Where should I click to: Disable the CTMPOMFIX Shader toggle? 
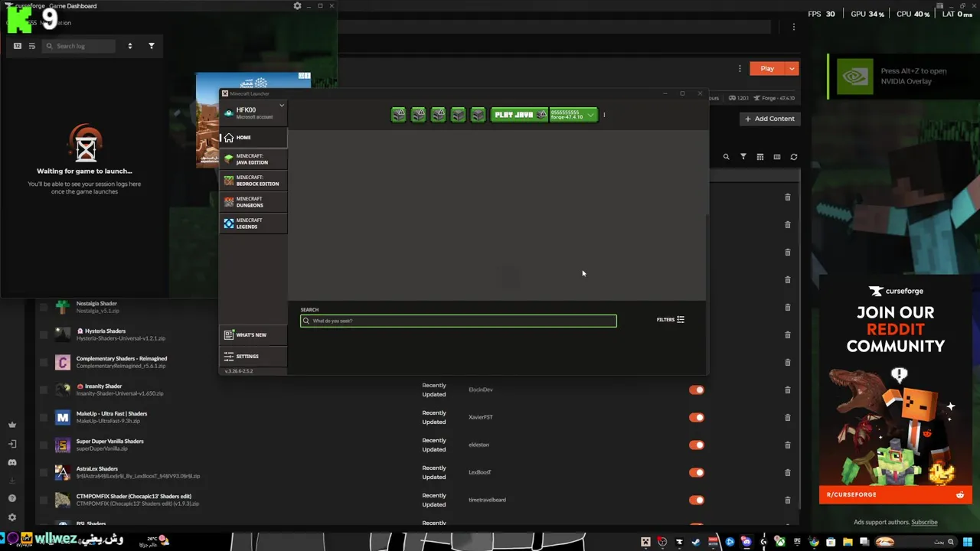pyautogui.click(x=697, y=500)
